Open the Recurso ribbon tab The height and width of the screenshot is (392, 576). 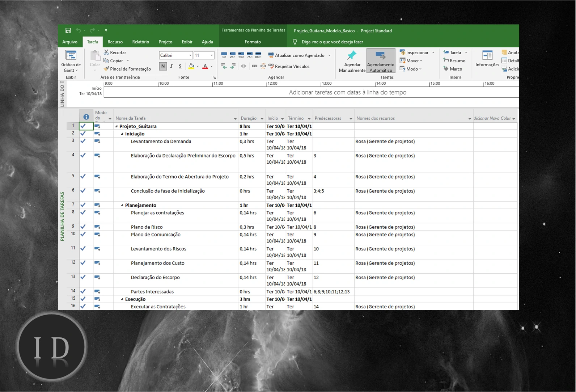coord(115,42)
